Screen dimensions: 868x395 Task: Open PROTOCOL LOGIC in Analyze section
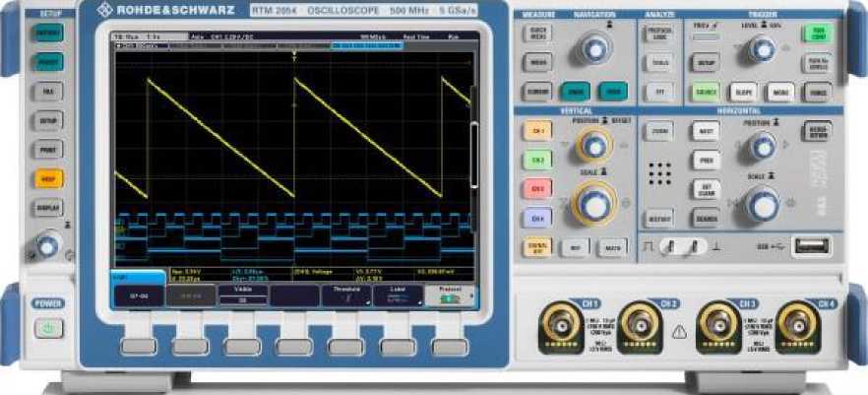point(658,33)
